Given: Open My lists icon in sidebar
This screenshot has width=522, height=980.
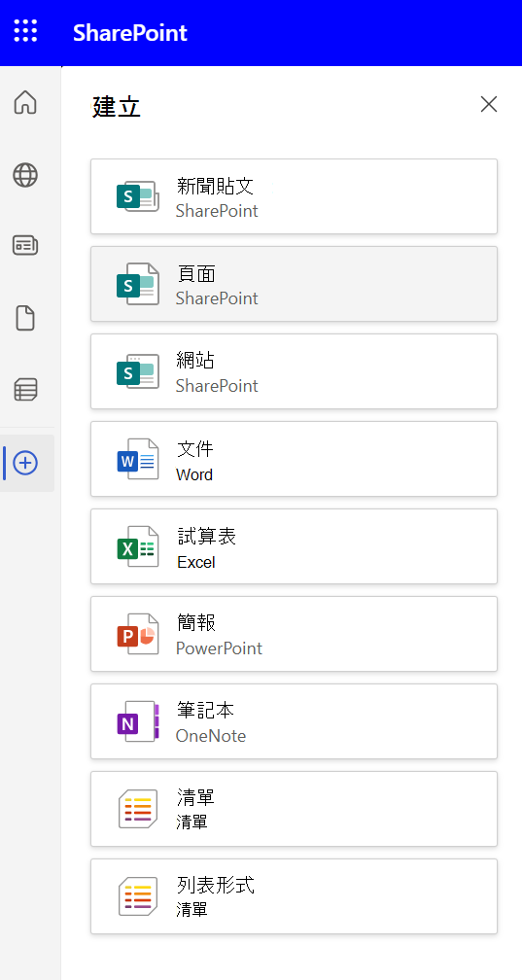Looking at the screenshot, I should 25,389.
